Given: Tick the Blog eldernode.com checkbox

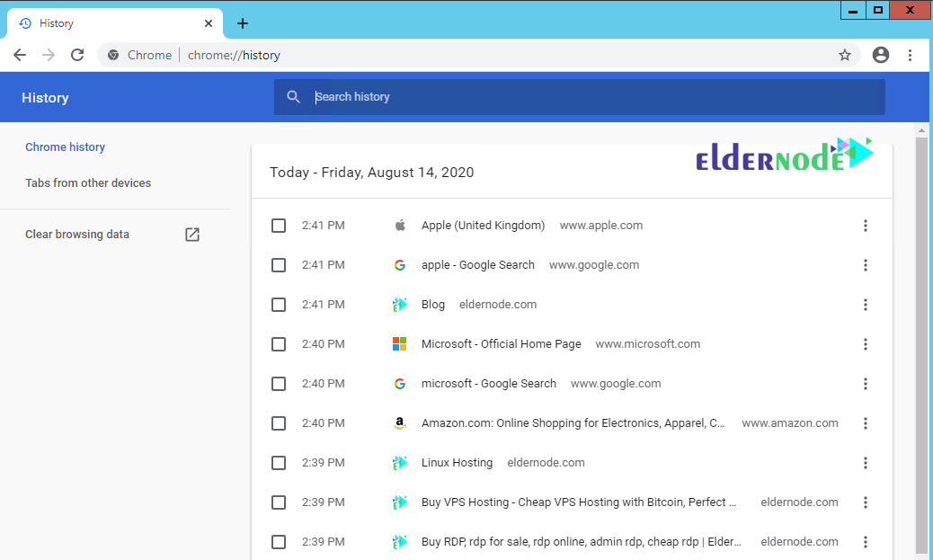Looking at the screenshot, I should [x=279, y=305].
